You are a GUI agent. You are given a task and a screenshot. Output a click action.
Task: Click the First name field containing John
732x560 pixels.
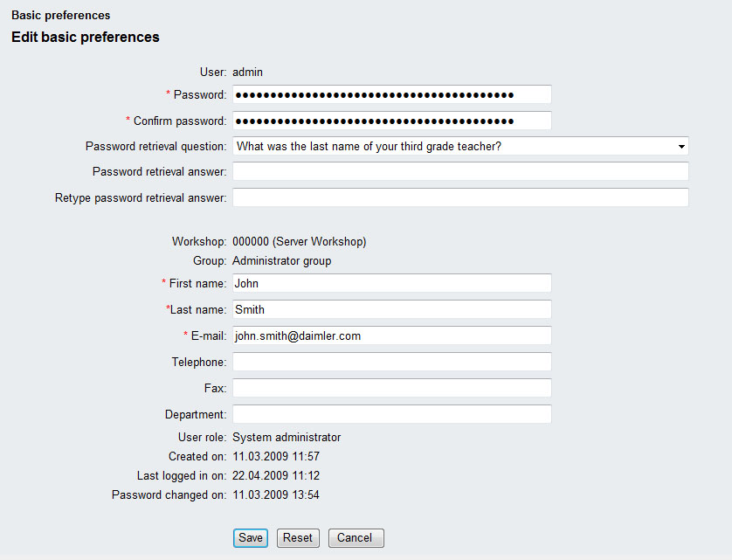click(391, 283)
